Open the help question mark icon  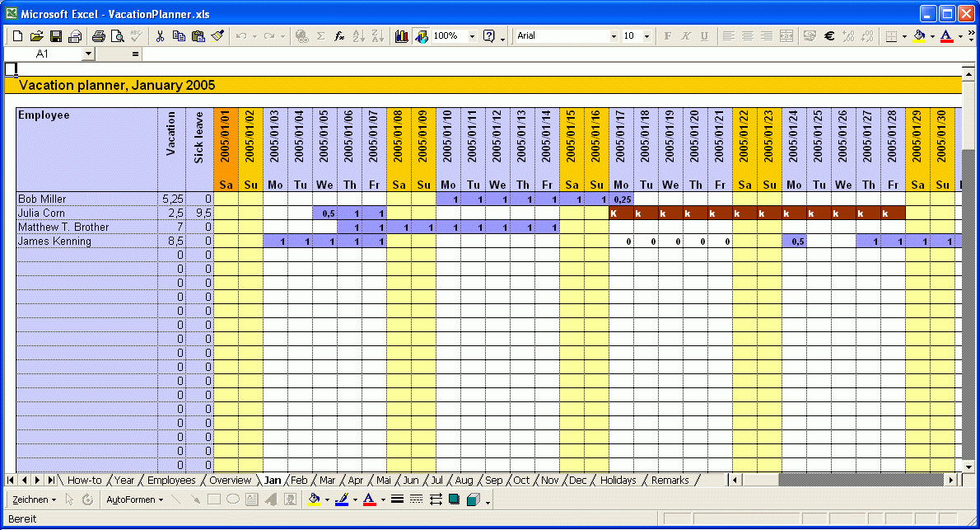coord(489,36)
